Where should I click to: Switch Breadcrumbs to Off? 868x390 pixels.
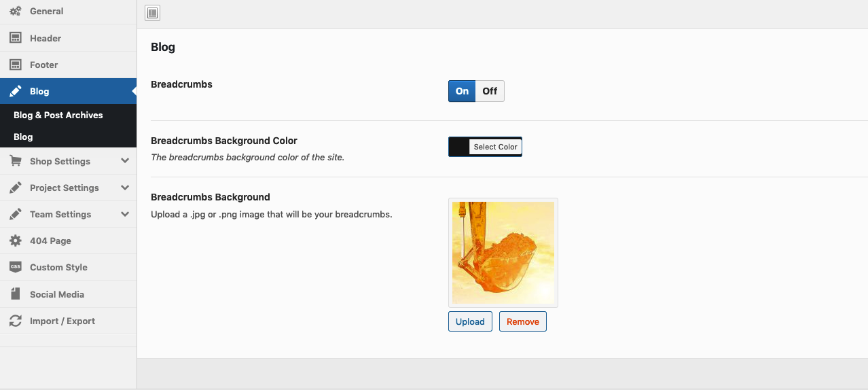[490, 91]
